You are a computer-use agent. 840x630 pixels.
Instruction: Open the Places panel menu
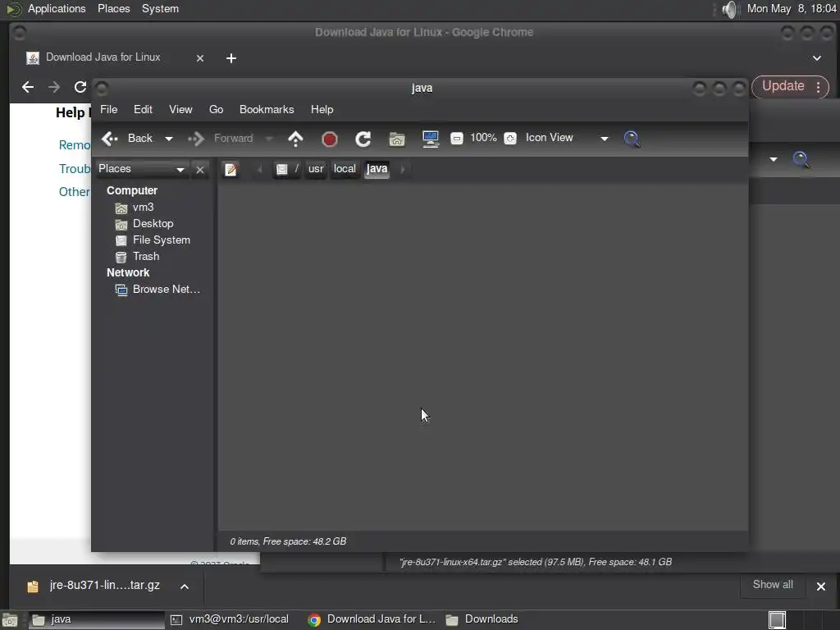point(113,8)
